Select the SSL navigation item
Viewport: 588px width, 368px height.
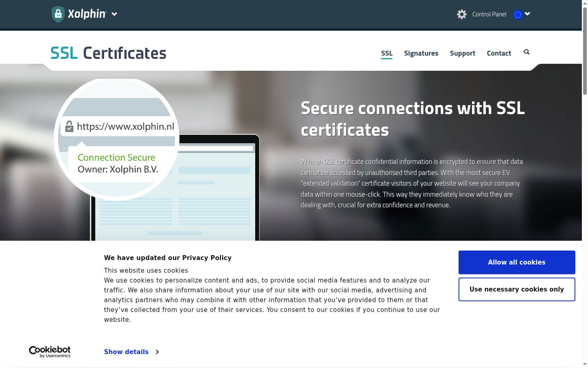pyautogui.click(x=387, y=53)
